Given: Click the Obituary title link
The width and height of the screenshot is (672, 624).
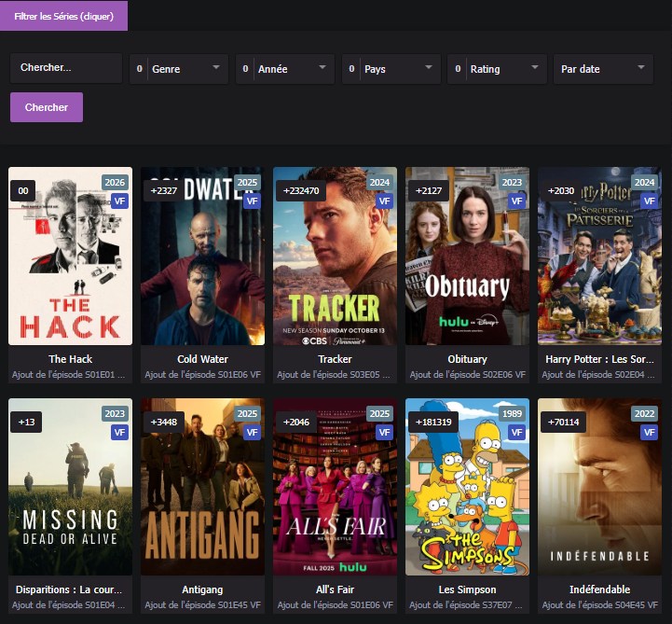Looking at the screenshot, I should (x=467, y=359).
